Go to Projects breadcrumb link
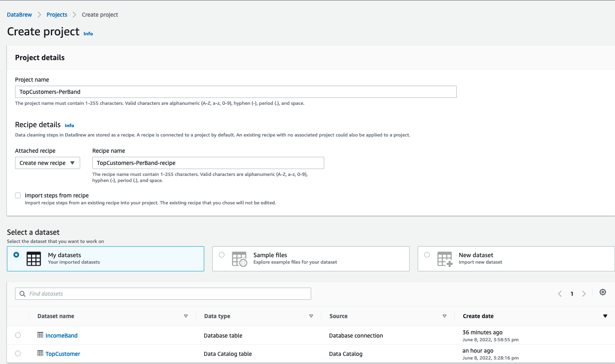615x364 pixels. [57, 15]
